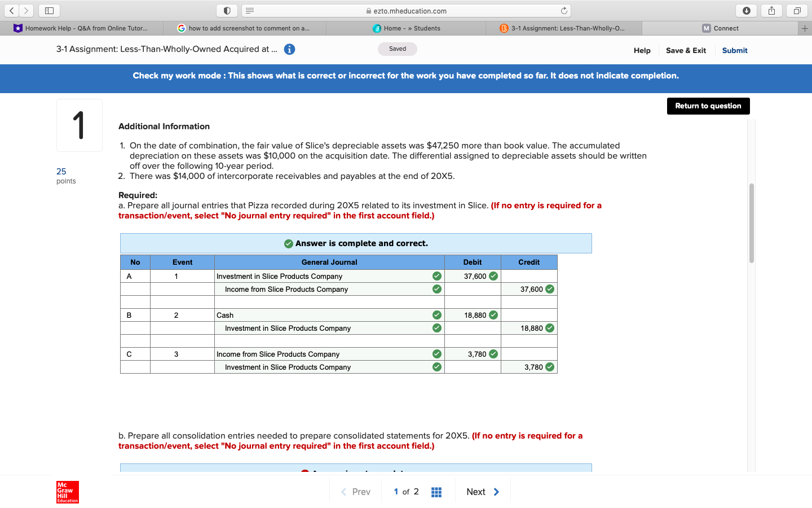Viewport: 812px width, 508px height.
Task: Click event 2 Investment in Slice Products cell
Action: pos(329,328)
